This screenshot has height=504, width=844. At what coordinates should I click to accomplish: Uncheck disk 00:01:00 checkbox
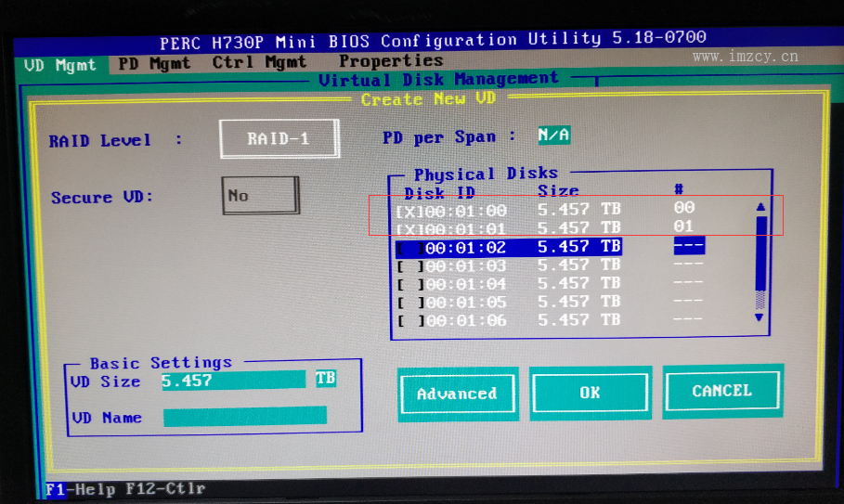[409, 211]
